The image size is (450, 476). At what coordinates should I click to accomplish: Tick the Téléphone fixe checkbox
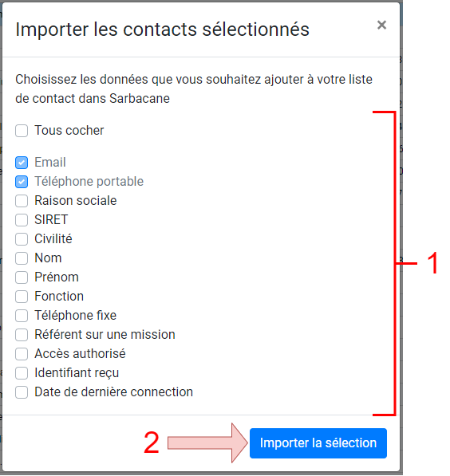(22, 316)
